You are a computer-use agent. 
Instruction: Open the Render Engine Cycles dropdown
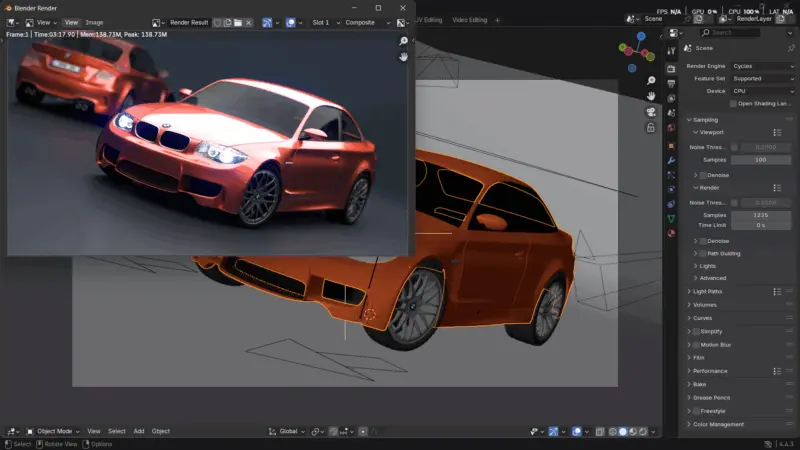(x=761, y=66)
